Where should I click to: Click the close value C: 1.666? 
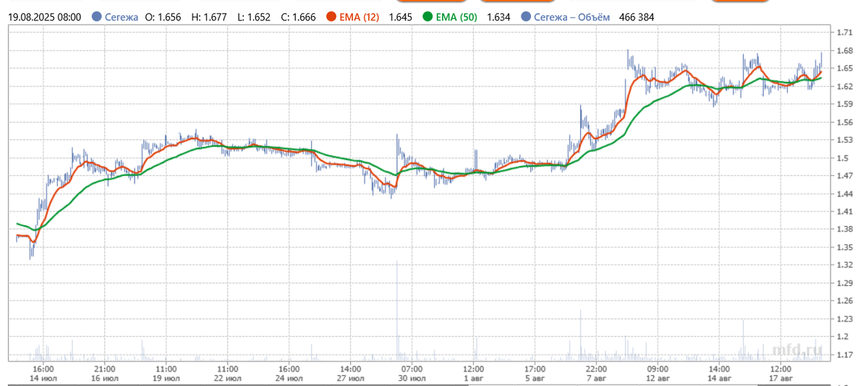coord(298,17)
